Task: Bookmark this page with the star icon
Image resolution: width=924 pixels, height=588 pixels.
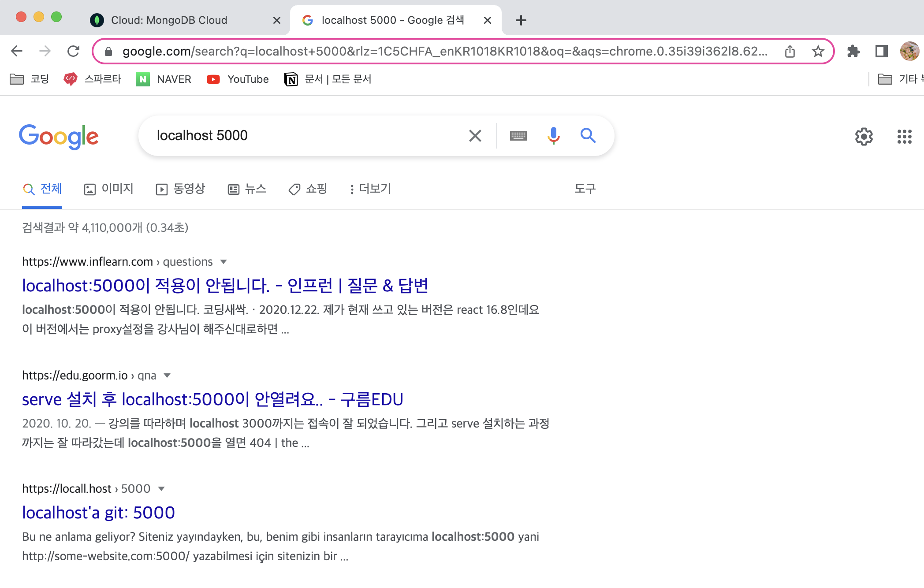Action: coord(818,52)
